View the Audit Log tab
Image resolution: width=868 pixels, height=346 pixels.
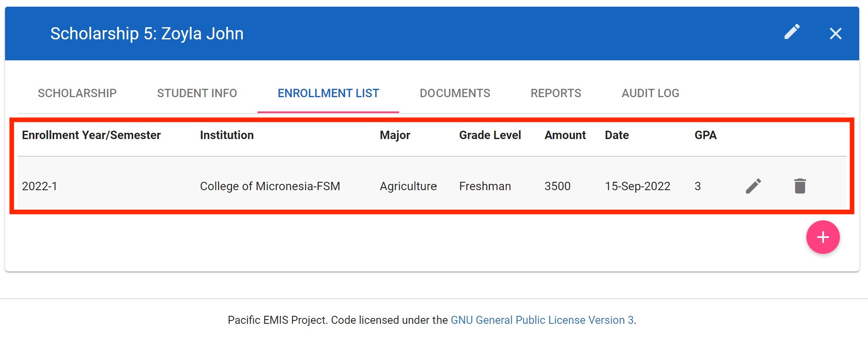650,93
